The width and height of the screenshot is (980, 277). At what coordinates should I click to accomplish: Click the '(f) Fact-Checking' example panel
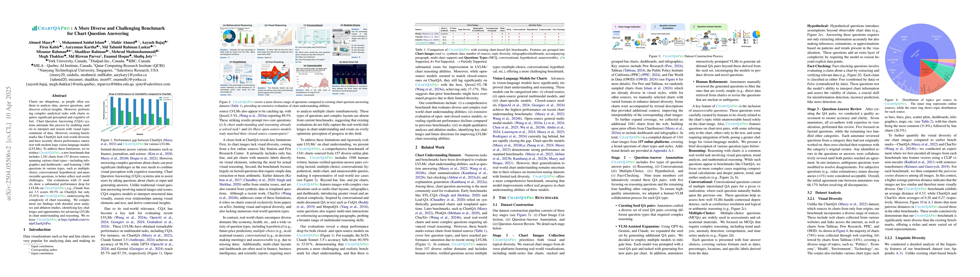pyautogui.click(x=275, y=79)
